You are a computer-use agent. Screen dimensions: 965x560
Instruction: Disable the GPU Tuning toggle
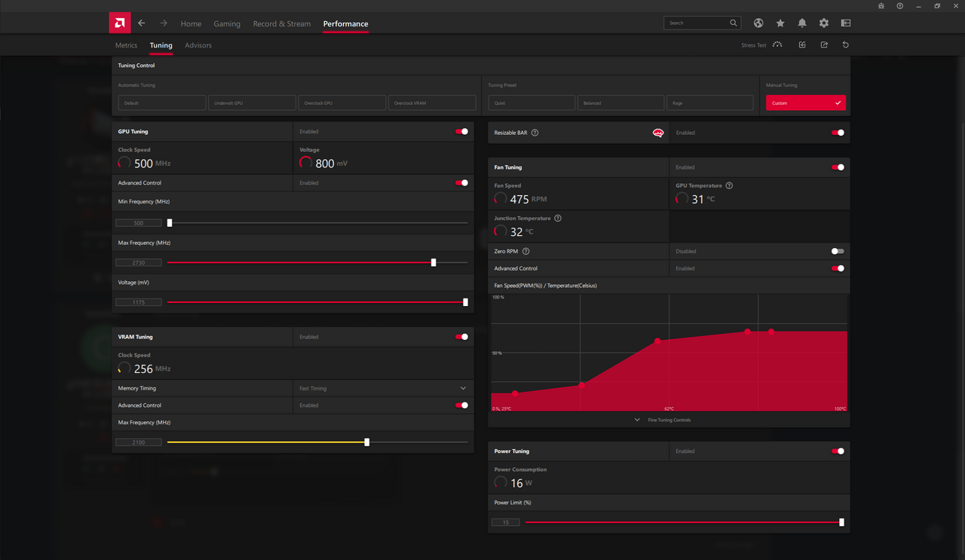point(461,132)
